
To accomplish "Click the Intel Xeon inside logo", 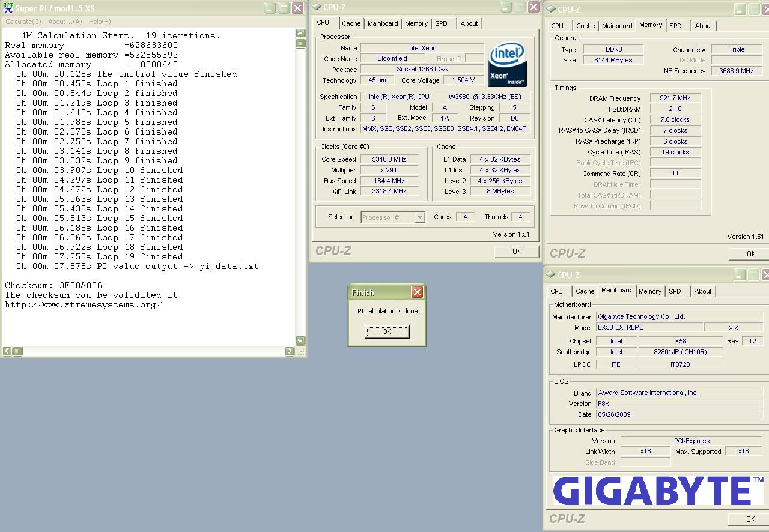I will 508,65.
